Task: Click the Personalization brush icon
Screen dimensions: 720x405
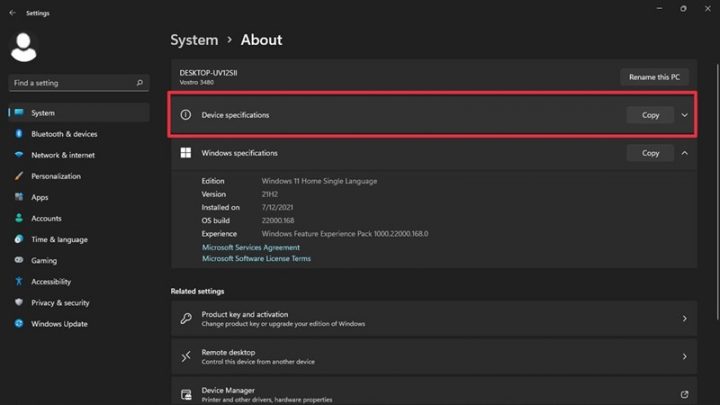Action: click(x=18, y=176)
